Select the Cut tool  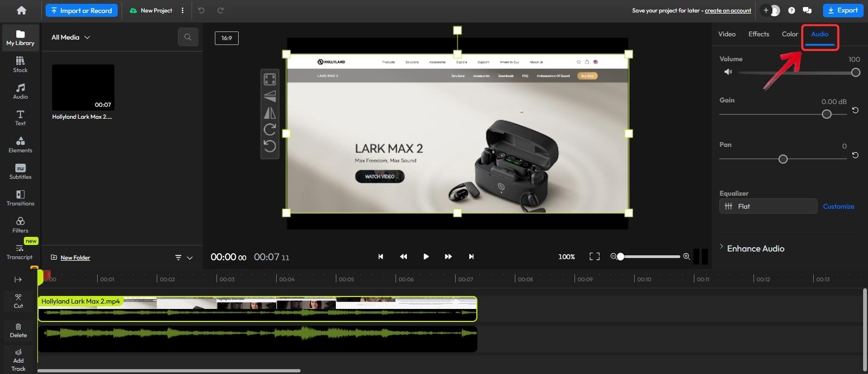point(18,301)
